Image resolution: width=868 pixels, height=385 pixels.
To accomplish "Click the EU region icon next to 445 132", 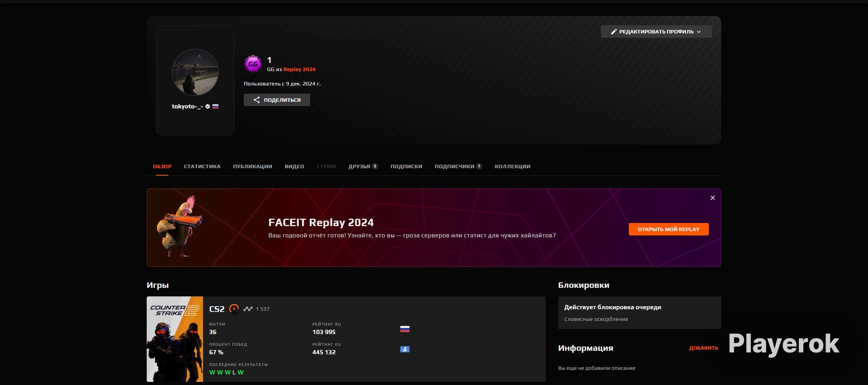I will 405,349.
